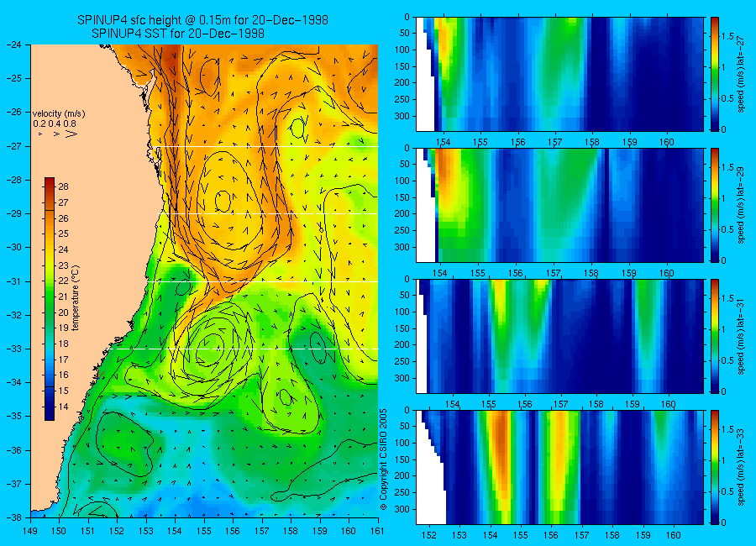The width and height of the screenshot is (756, 546).
Task: Click the "152" longitude tick under the lat=-33 section
Action: coord(428,535)
